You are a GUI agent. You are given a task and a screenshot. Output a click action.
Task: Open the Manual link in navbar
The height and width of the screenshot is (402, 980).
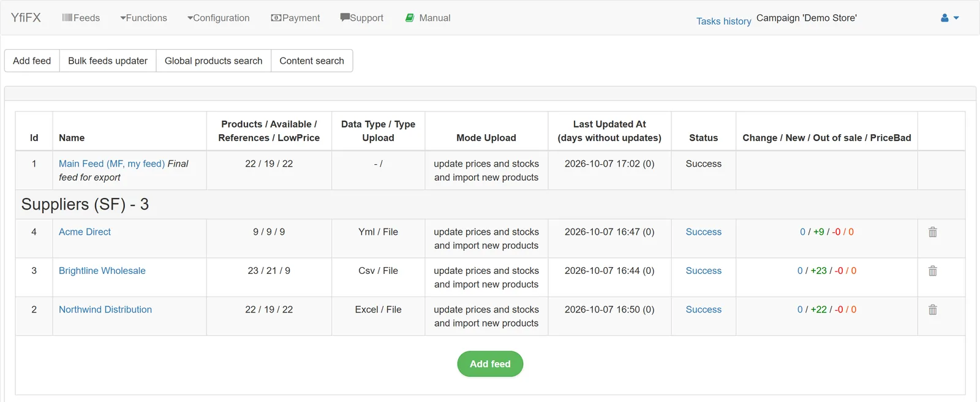(428, 18)
